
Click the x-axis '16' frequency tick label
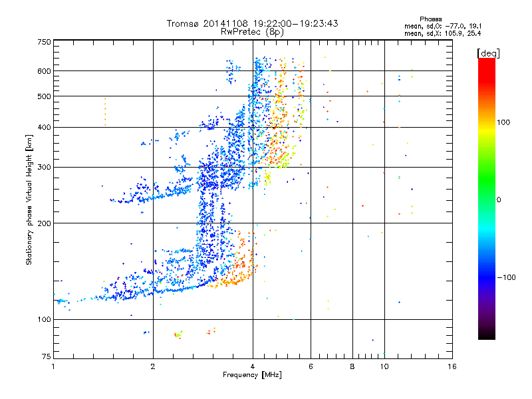452,366
